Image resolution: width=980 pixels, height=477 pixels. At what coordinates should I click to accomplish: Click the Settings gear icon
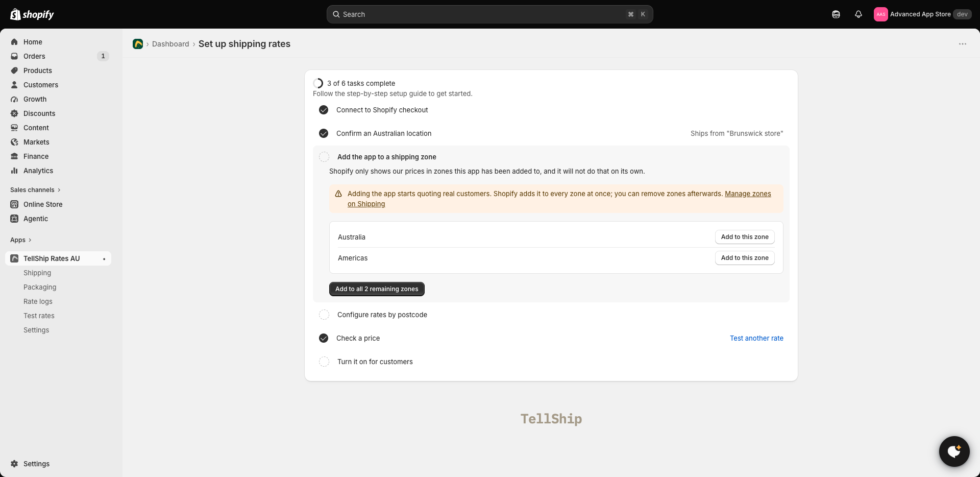tap(14, 464)
